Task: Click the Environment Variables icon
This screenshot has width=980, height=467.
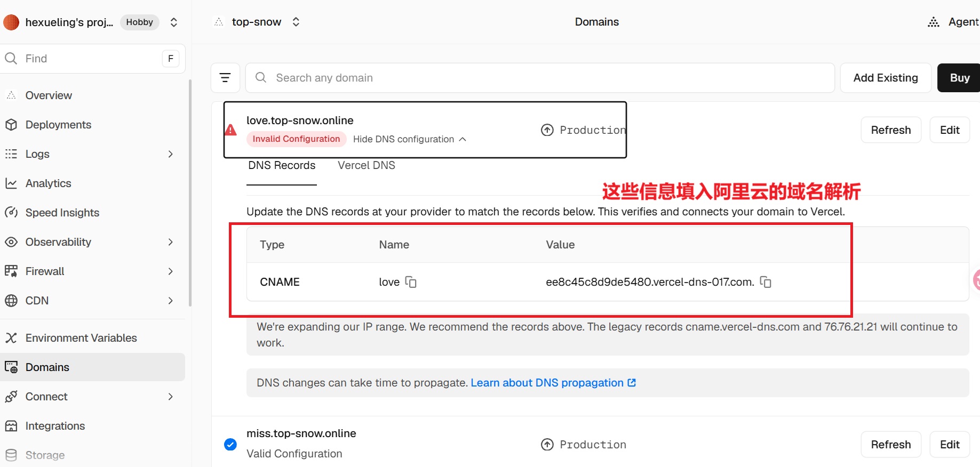Action: [11, 338]
